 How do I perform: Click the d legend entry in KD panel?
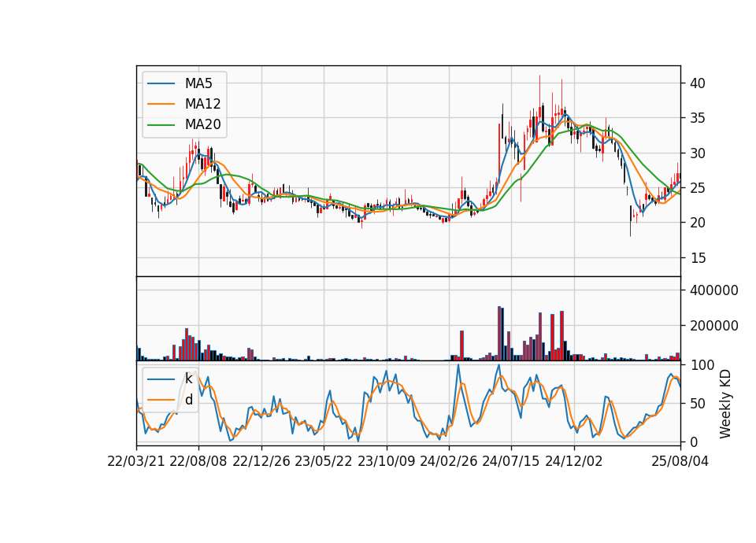tap(189, 400)
